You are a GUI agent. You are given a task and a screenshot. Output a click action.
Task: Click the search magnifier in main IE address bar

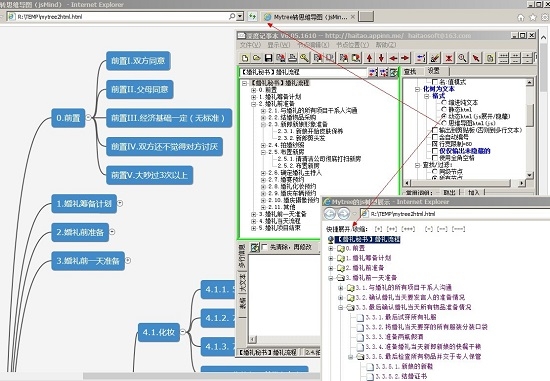point(232,16)
